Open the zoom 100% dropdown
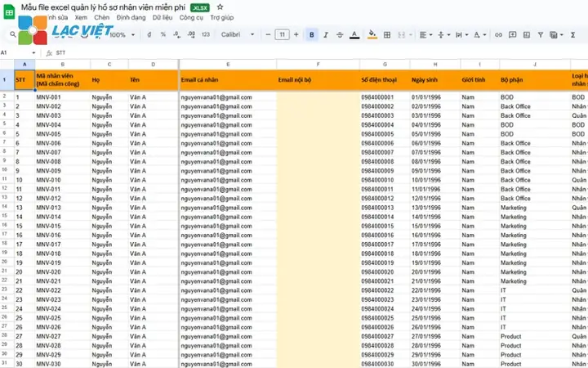This screenshot has width=588, height=368. tap(122, 34)
